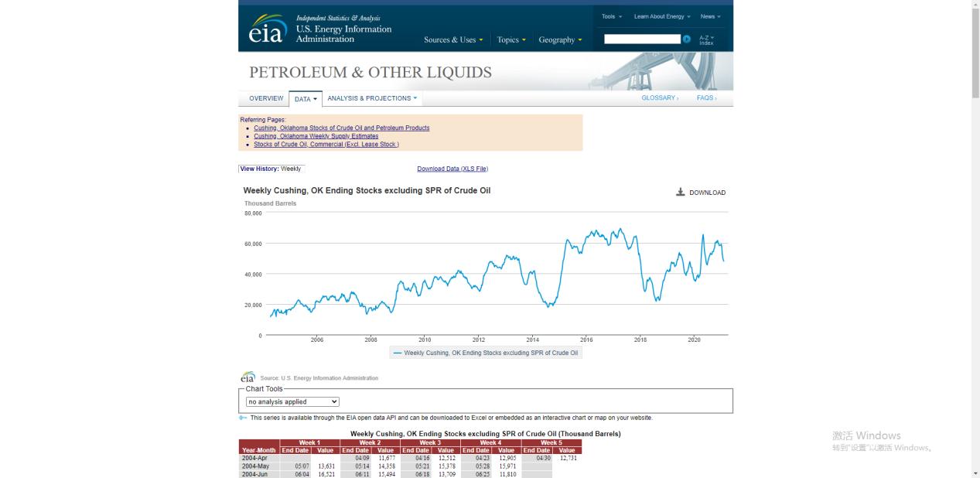Expand the Topics menu
Screen dimensions: 980x478
click(511, 40)
